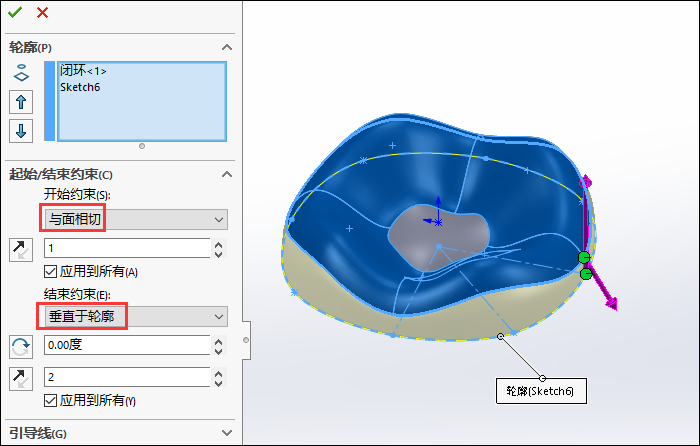This screenshot has height=446, width=700.
Task: Click the profile list box resize handle
Action: [x=142, y=146]
